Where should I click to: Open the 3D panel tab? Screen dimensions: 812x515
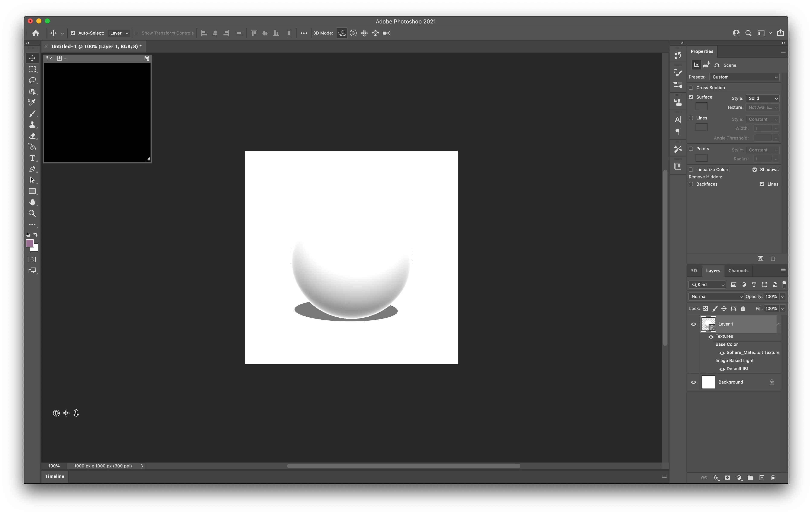(694, 271)
